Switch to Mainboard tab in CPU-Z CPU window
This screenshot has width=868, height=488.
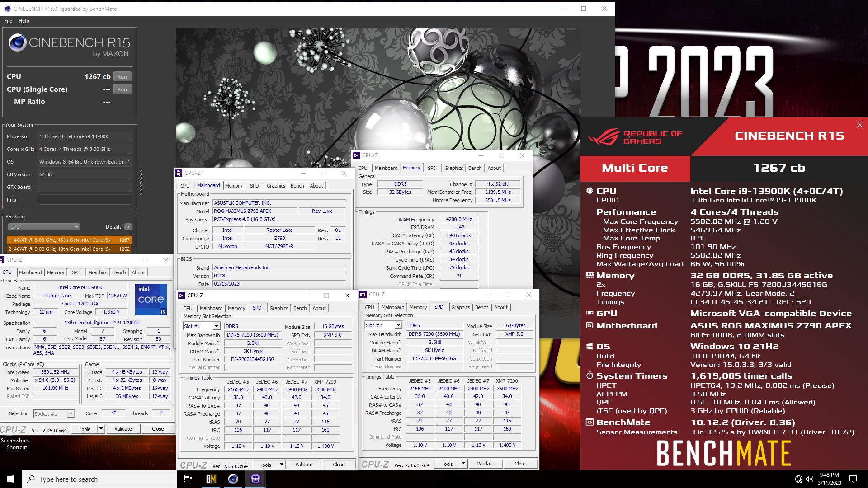click(30, 272)
